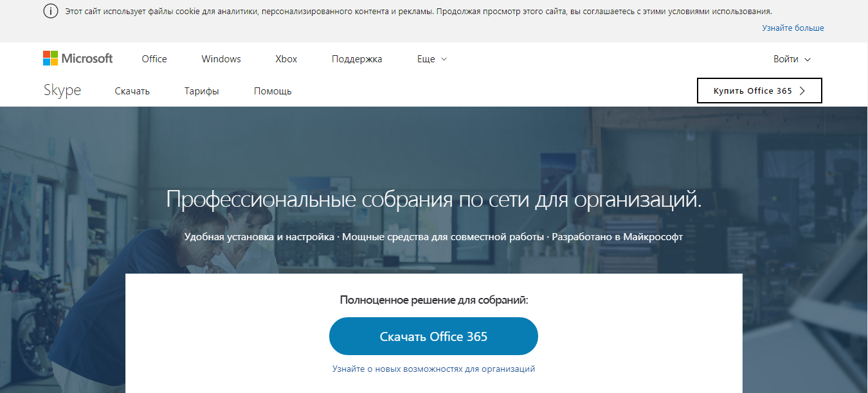Viewport: 868px width, 393px height.
Task: Open the Еще dropdown menu
Action: 429,58
